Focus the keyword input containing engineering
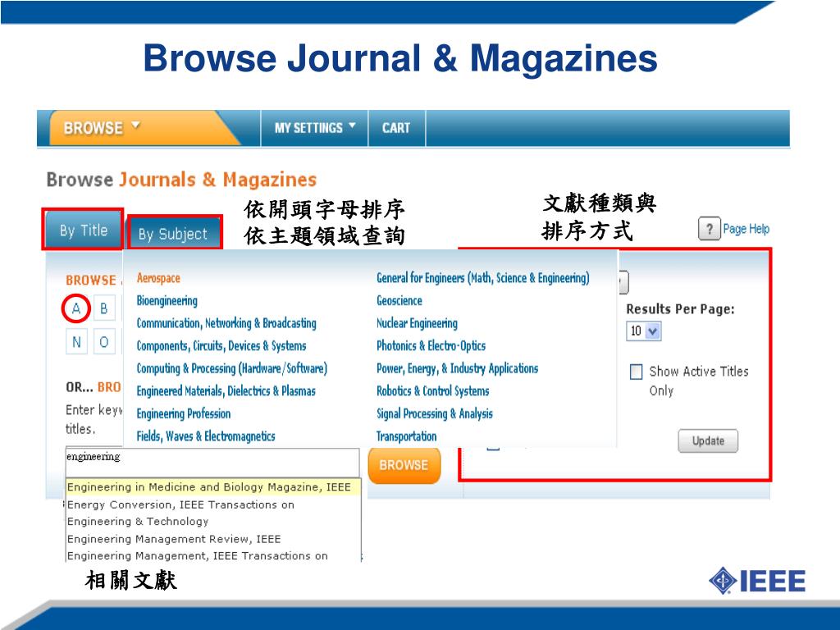Viewport: 840px width, 630px height. (x=212, y=463)
